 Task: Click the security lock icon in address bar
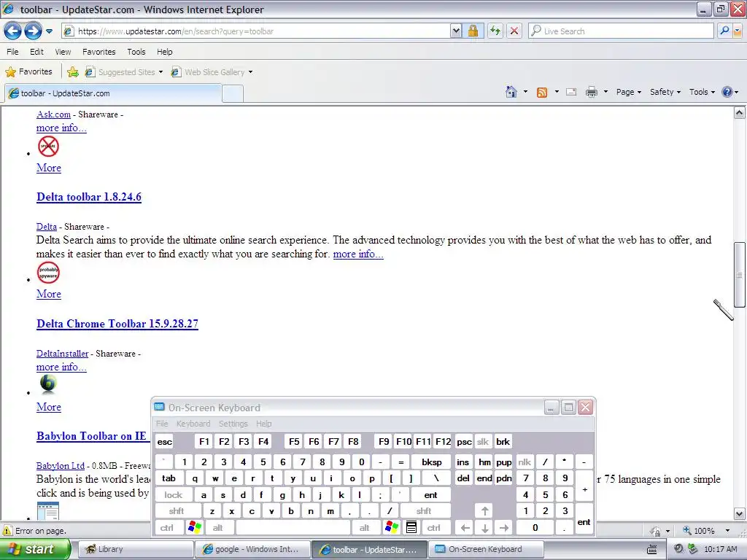(x=473, y=31)
